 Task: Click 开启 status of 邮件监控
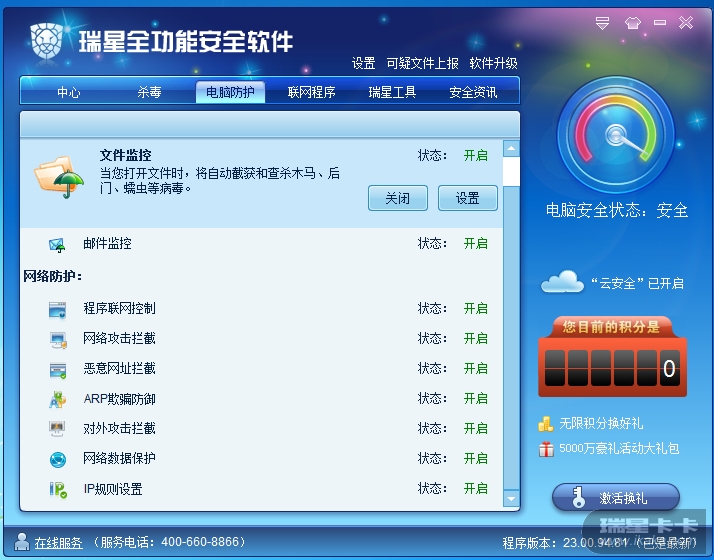[x=475, y=244]
